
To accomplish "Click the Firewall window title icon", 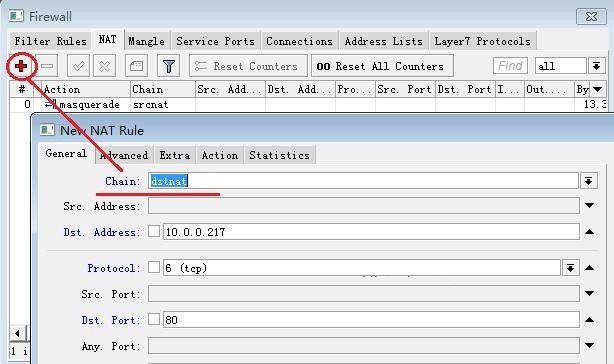I will [16, 16].
